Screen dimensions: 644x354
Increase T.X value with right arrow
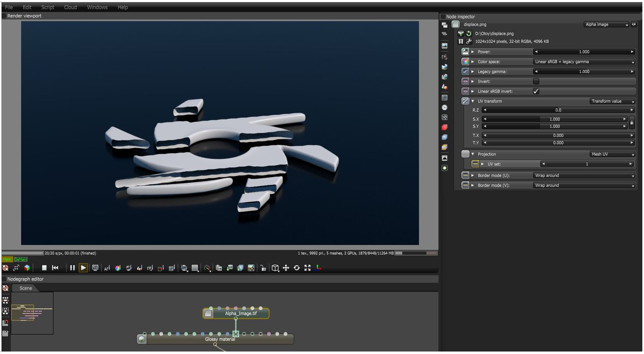tap(632, 136)
